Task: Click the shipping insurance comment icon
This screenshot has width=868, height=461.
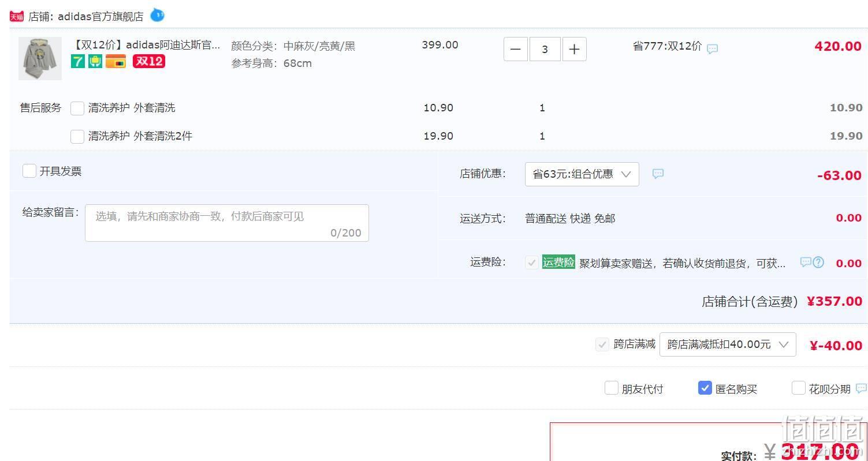Action: [806, 262]
